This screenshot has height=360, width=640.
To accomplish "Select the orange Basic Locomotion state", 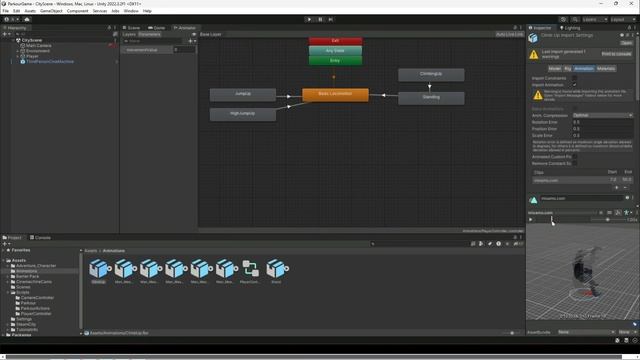I will [x=335, y=94].
